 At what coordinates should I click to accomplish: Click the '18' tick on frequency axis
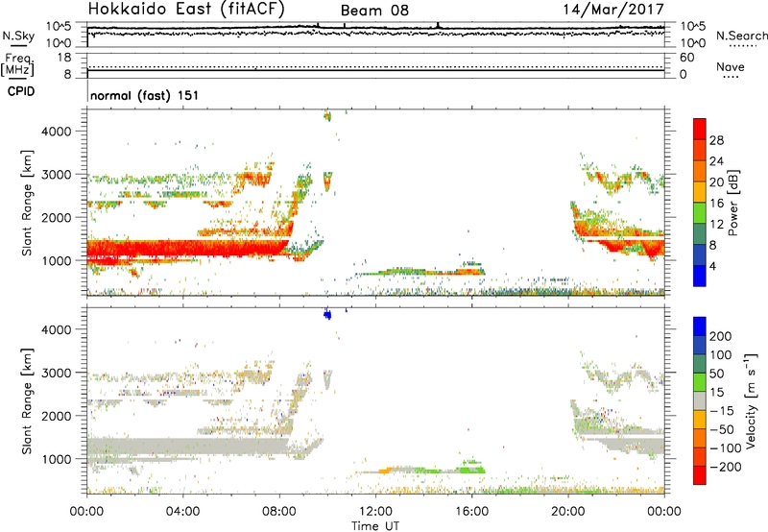click(x=64, y=58)
